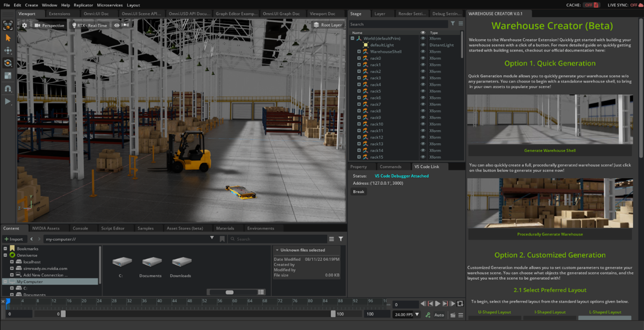Switch to the Property tab
This screenshot has width=644, height=330.
click(x=358, y=167)
